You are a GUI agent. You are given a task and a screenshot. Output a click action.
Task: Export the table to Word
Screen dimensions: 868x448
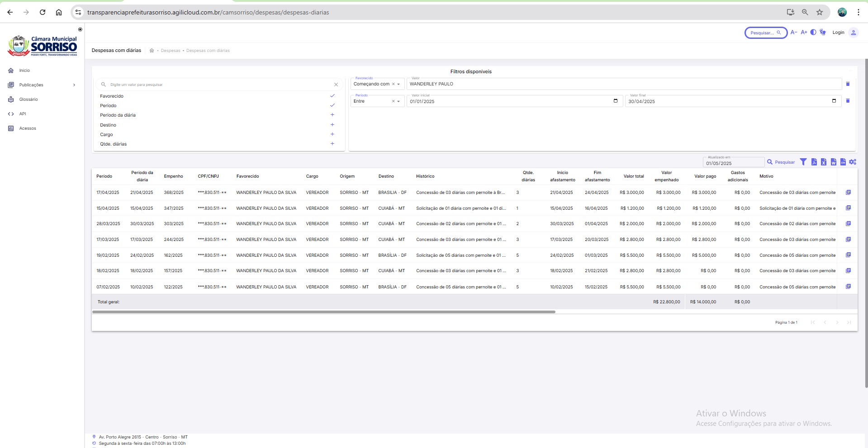(x=833, y=162)
